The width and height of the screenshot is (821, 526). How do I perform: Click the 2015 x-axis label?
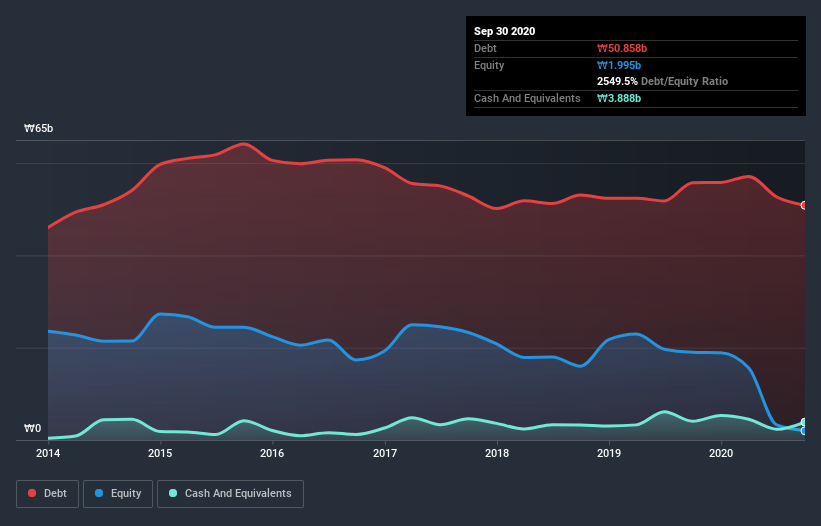160,453
